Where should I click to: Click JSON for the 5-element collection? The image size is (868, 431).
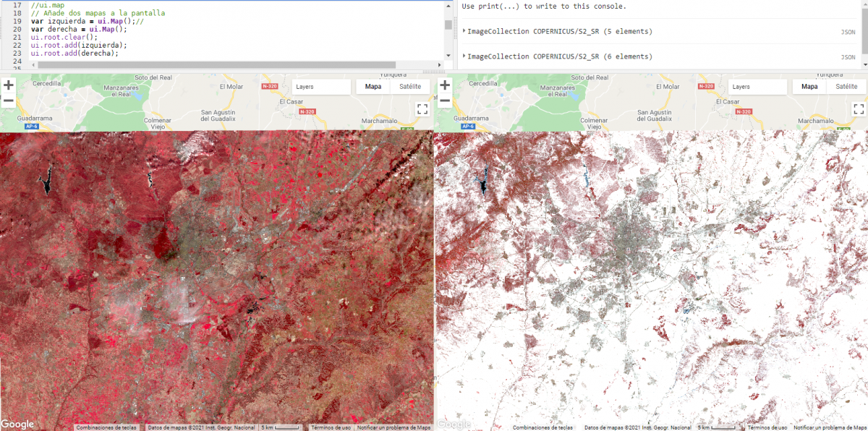(x=847, y=32)
